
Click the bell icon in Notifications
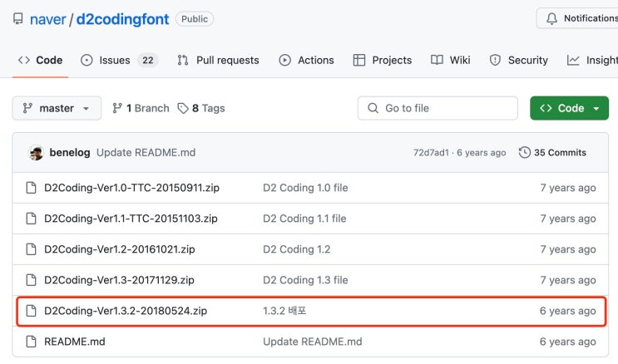(551, 18)
